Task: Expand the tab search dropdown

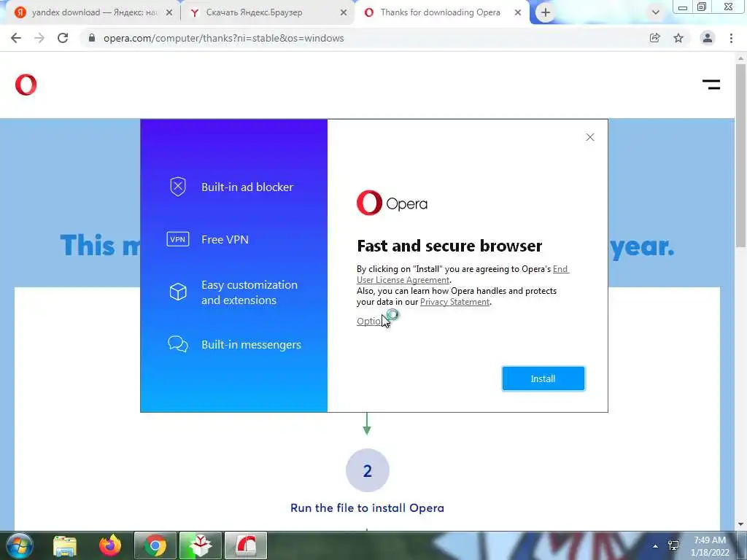Action: click(x=656, y=12)
